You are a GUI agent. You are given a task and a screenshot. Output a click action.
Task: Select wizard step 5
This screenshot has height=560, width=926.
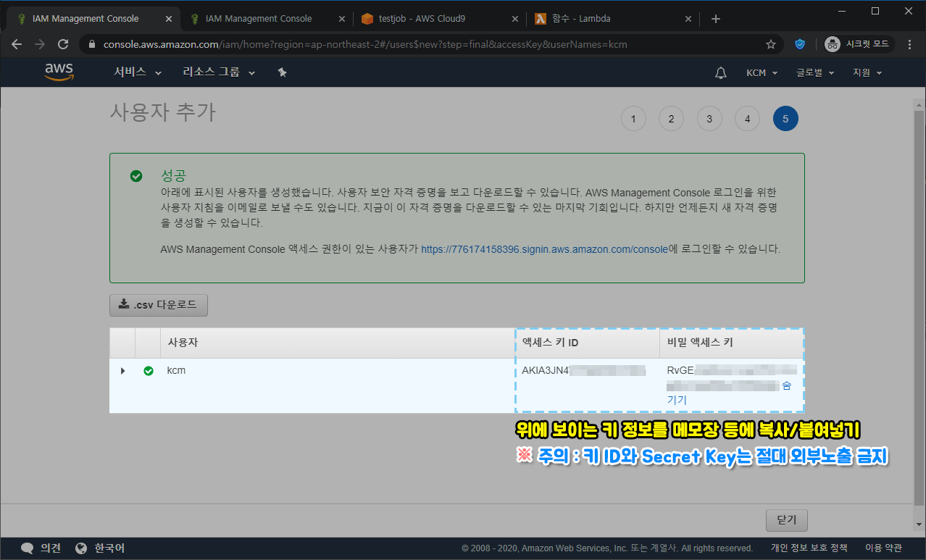pos(785,119)
